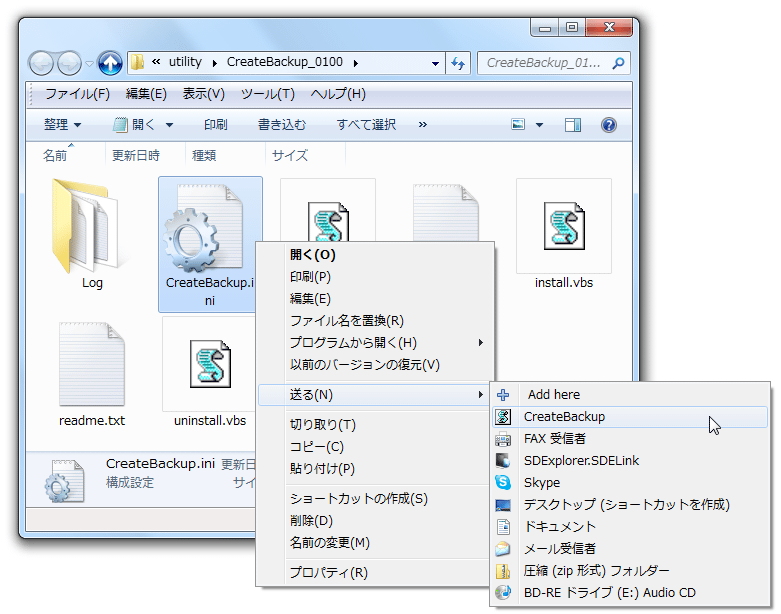Screen dimensions: 781x614
Task: Click the search magnifier icon
Action: click(x=619, y=63)
